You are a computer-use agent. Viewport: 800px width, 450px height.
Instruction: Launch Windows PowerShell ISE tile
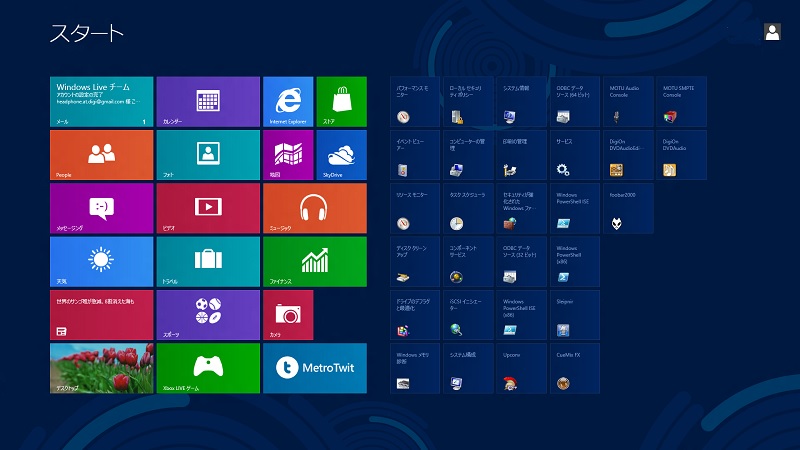coord(575,208)
